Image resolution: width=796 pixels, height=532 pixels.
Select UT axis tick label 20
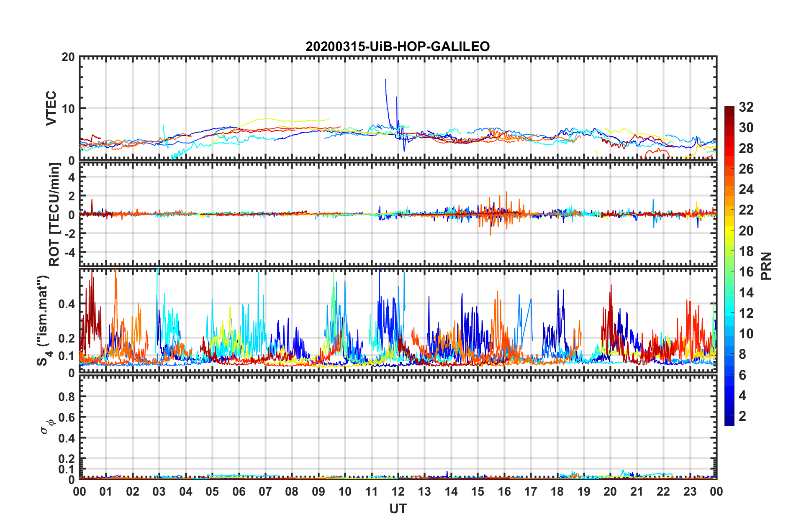[610, 491]
